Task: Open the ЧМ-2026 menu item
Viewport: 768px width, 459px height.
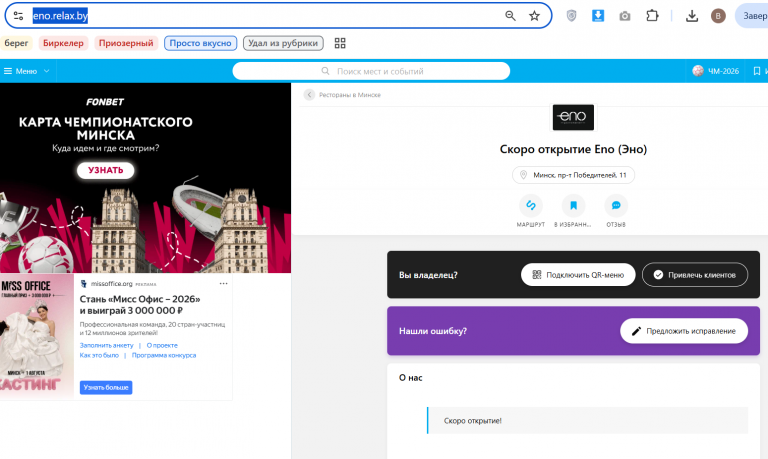Action: (x=716, y=71)
